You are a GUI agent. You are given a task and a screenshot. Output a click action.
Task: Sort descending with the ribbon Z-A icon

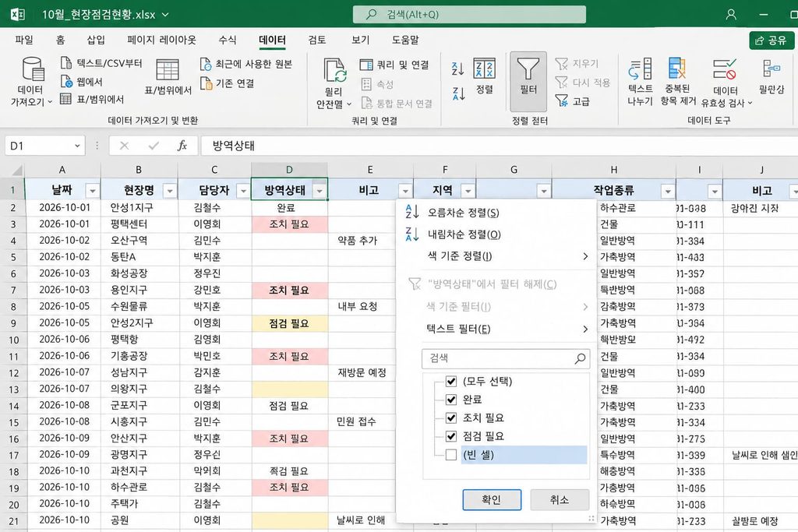pos(458,93)
